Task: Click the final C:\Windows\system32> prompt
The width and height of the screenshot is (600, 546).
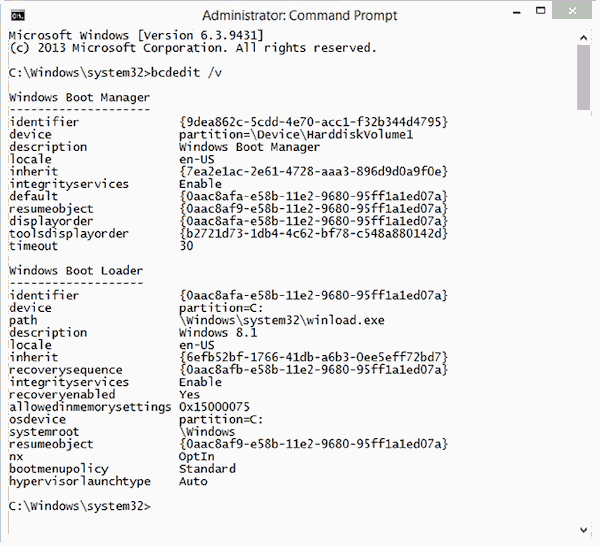Action: [79, 506]
